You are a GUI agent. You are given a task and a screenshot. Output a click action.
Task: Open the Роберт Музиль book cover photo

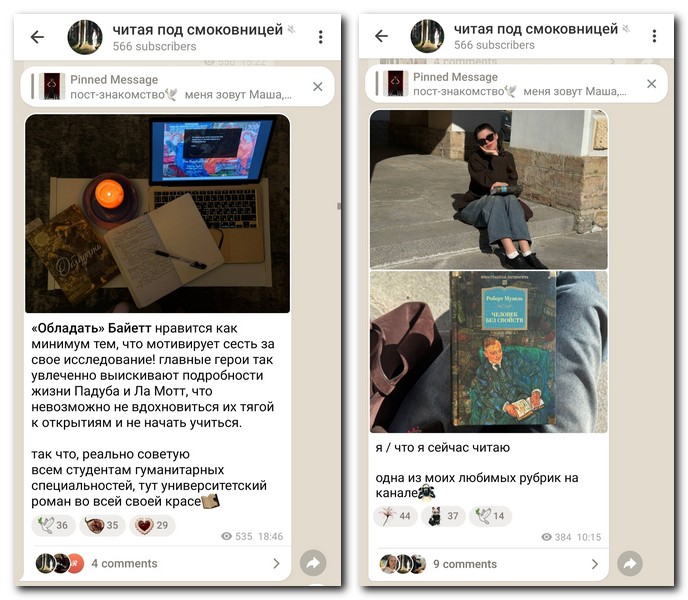(x=489, y=352)
